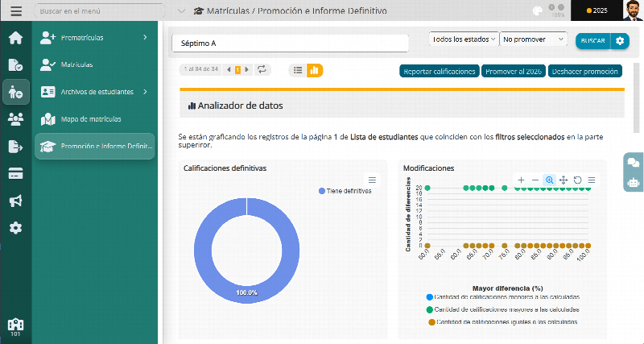The image size is (644, 344).
Task: Click 'Deshacer promoción' button
Action: (585, 71)
